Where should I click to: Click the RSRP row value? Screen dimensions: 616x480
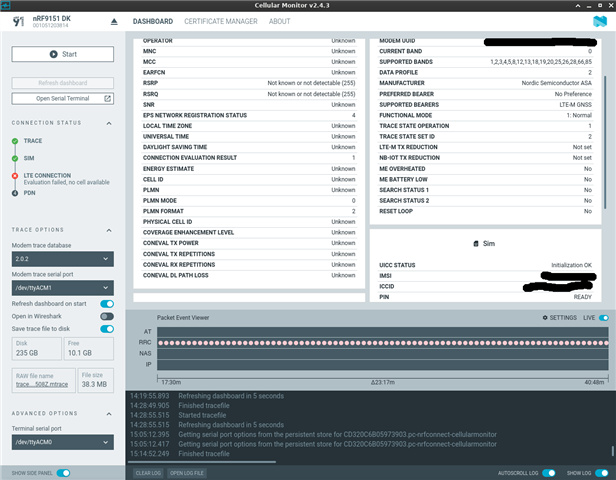tap(311, 83)
